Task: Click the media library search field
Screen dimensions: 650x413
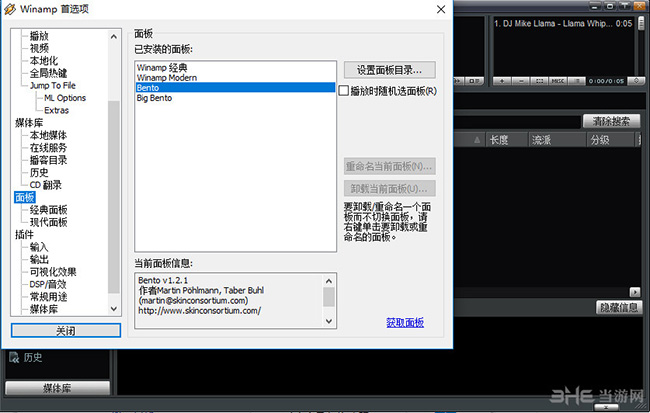Action: [518, 121]
